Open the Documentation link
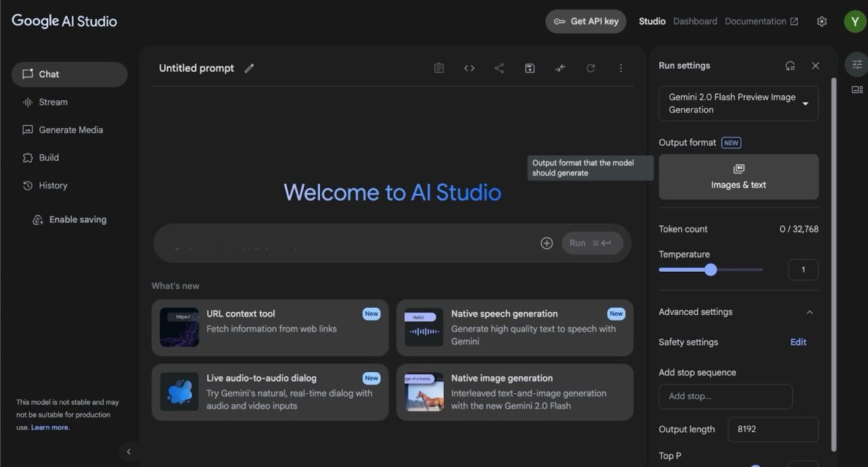The image size is (868, 467). pos(761,22)
